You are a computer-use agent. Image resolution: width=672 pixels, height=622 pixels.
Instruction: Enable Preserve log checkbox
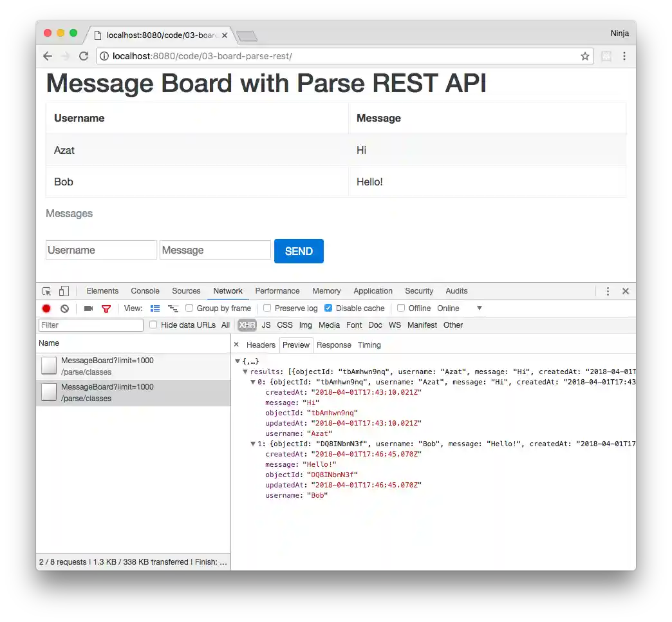point(267,308)
